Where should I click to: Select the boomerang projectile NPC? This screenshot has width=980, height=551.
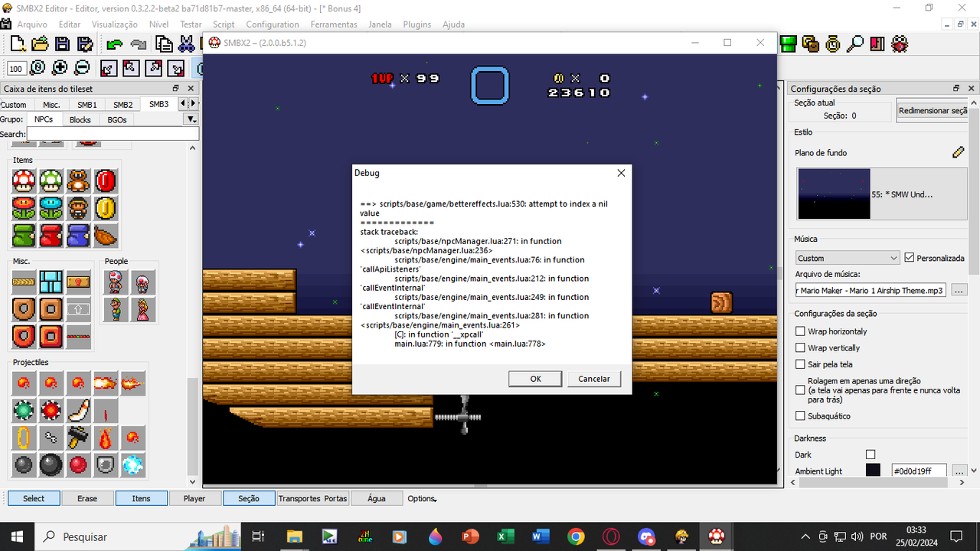[78, 411]
